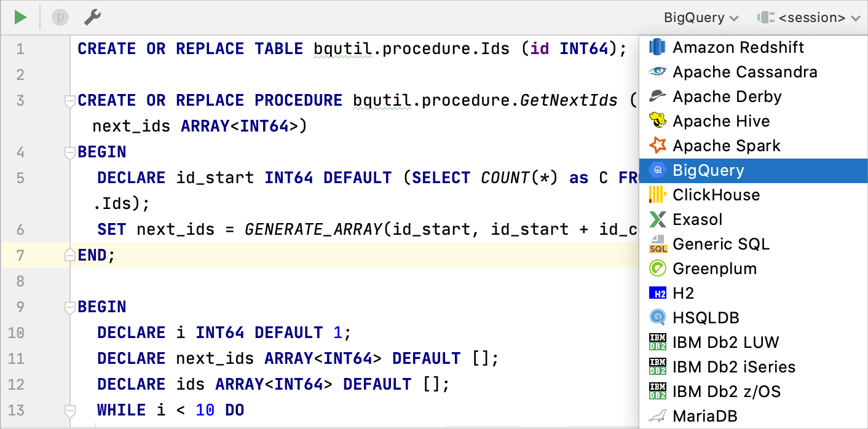This screenshot has height=429, width=868.
Task: Click the Apache Hive bee icon
Action: [658, 121]
